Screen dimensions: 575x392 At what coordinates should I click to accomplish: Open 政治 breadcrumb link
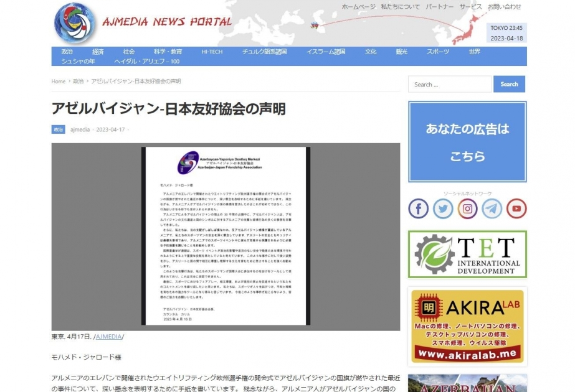click(x=78, y=82)
